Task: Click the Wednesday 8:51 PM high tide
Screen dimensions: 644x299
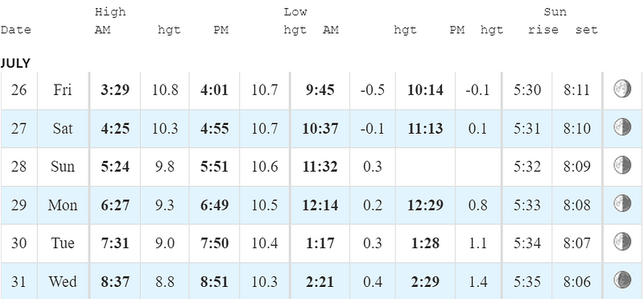Action: coord(214,282)
